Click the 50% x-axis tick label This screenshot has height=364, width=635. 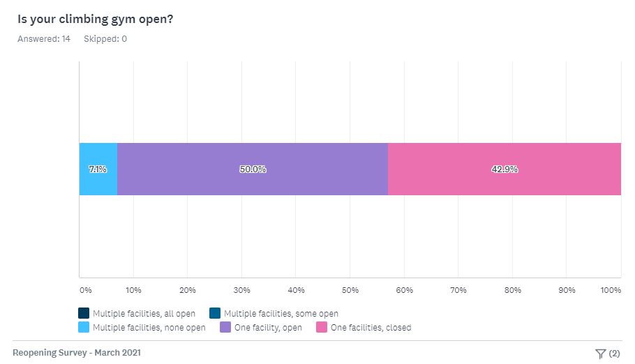pos(350,289)
